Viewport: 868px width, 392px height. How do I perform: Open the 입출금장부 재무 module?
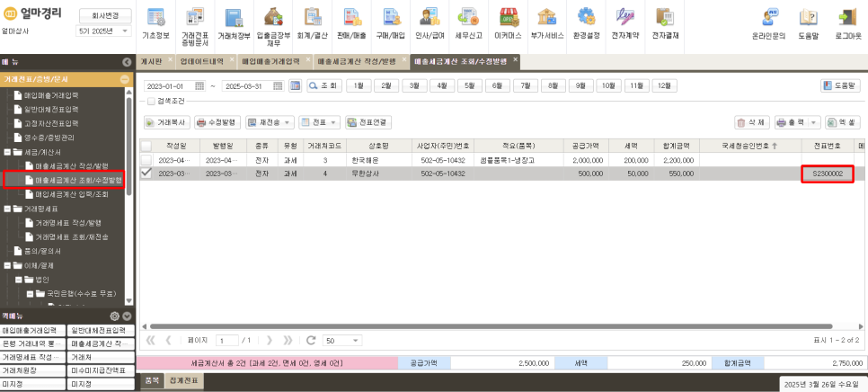273,26
